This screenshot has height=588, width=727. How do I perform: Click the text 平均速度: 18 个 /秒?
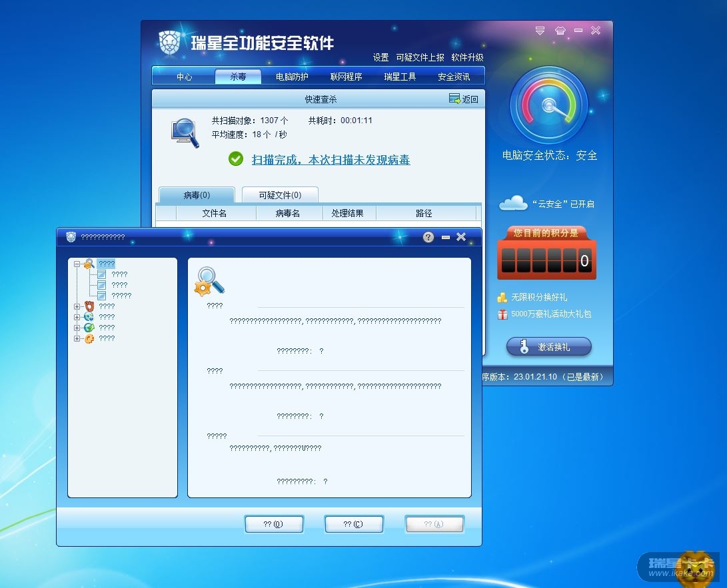click(249, 135)
